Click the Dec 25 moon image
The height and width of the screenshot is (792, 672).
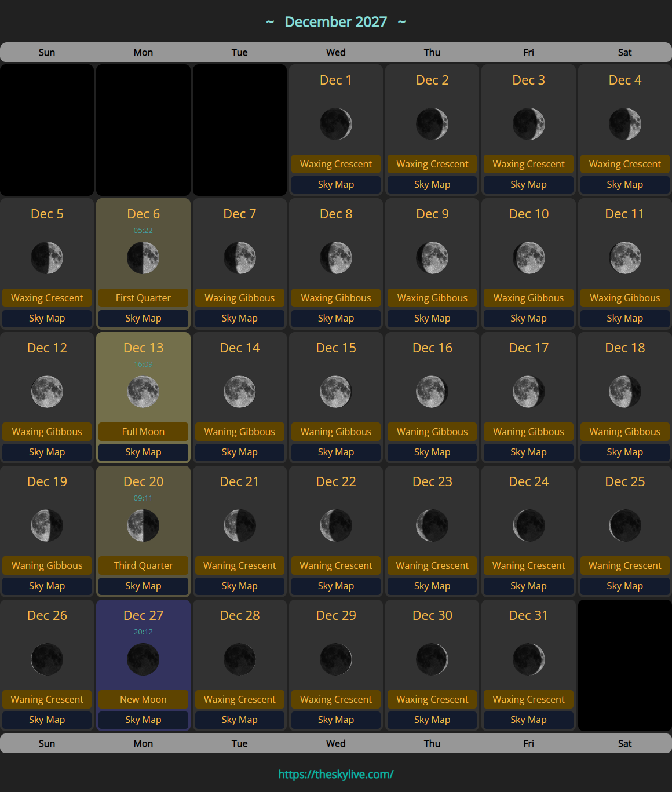(x=625, y=525)
